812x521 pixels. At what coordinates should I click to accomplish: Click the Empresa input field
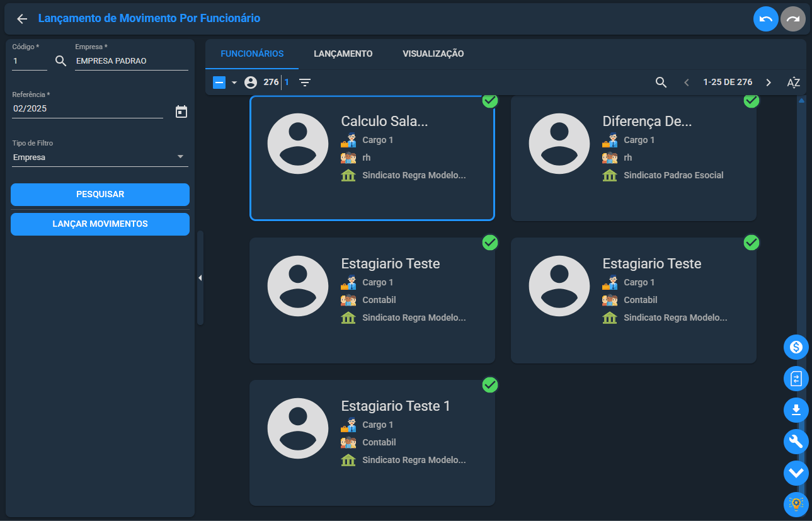pyautogui.click(x=132, y=62)
